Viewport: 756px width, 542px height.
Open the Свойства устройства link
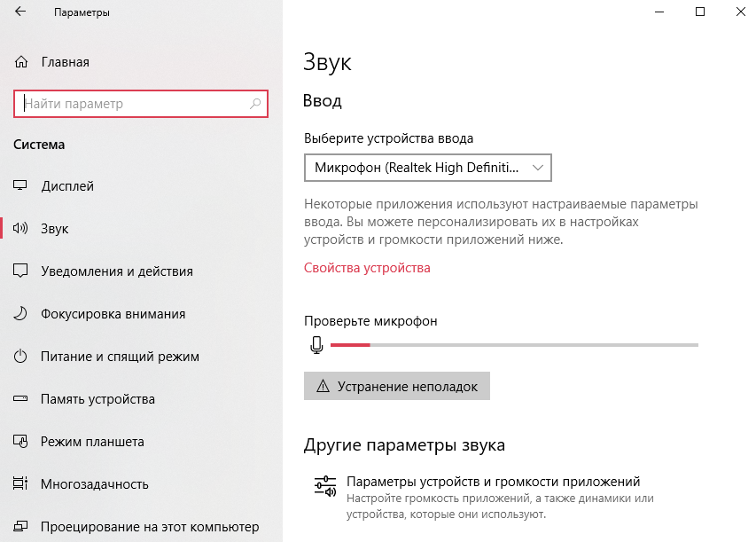point(367,268)
